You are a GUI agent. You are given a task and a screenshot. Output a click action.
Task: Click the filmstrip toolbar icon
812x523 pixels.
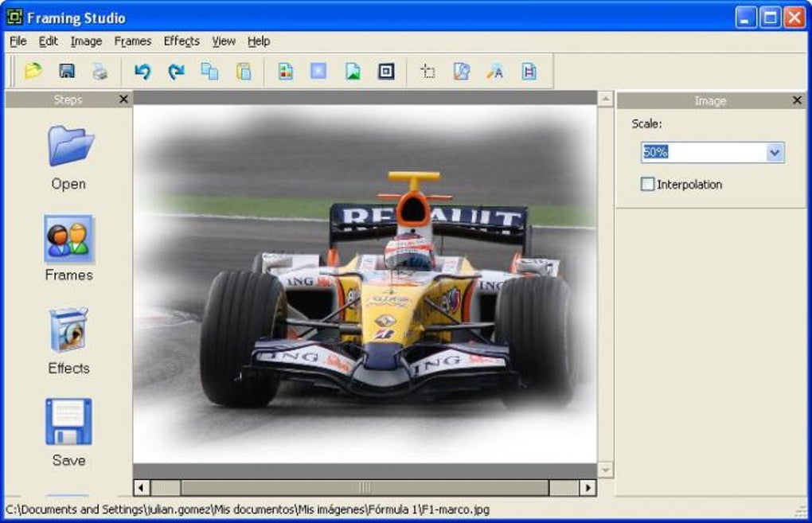click(529, 71)
